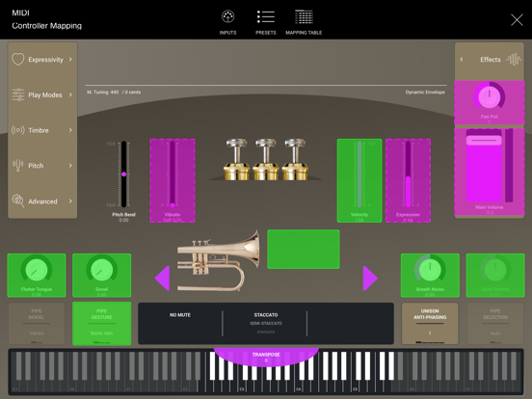
Task: Click the Transpose control on keyboard
Action: [x=266, y=357]
